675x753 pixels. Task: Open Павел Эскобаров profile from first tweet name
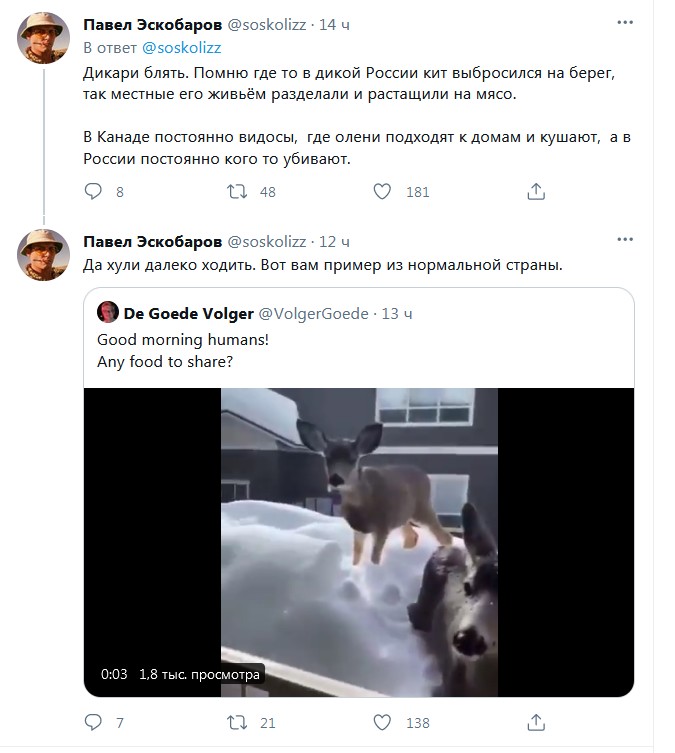point(151,24)
